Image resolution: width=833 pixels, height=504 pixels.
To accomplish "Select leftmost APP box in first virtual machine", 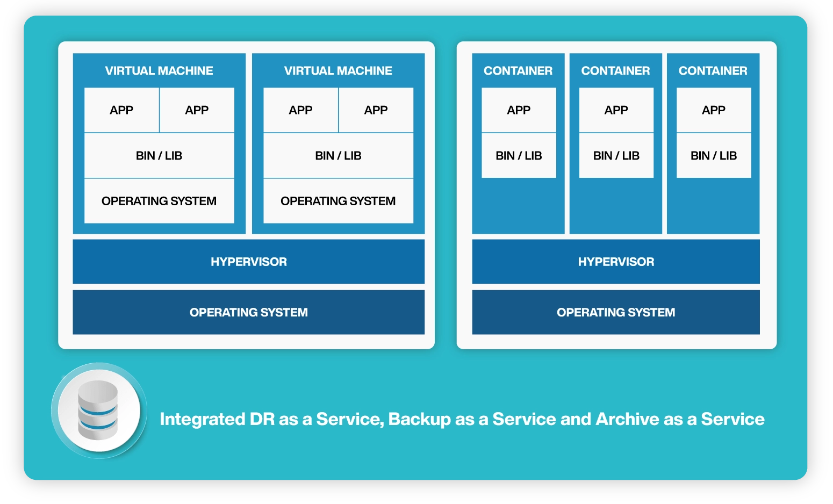I will pyautogui.click(x=121, y=110).
